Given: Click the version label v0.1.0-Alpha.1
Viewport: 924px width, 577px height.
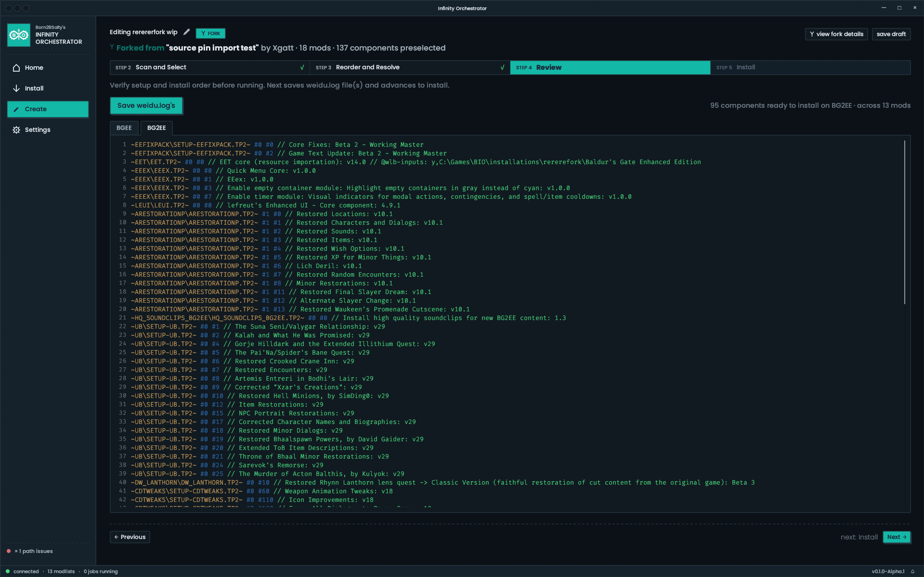Looking at the screenshot, I should click(x=888, y=572).
